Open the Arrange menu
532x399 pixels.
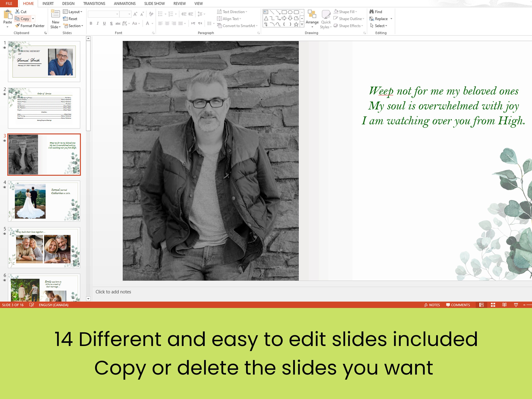coord(312,19)
